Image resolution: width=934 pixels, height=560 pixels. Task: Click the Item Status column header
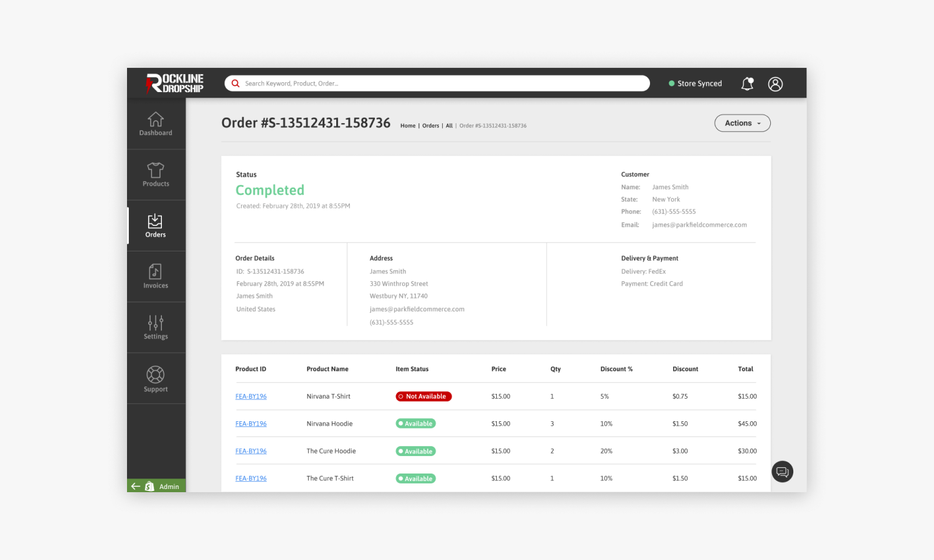[412, 369]
